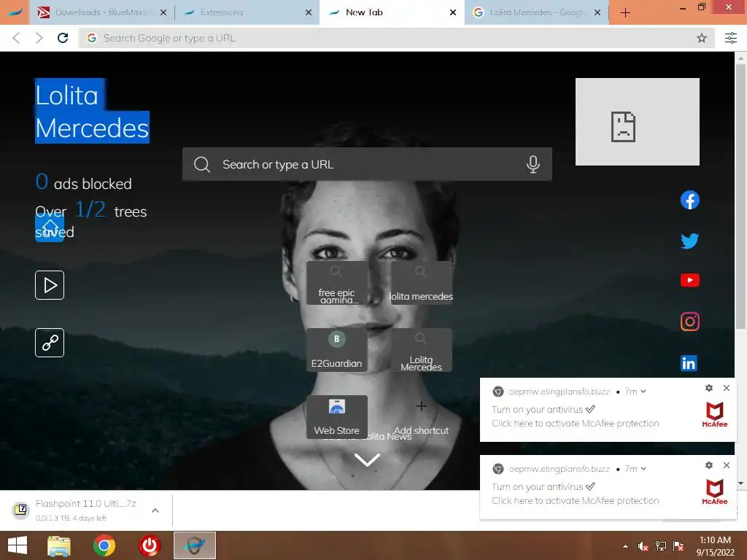Open the 'lolita mercedes' lowercase shortcut tile

tap(421, 283)
